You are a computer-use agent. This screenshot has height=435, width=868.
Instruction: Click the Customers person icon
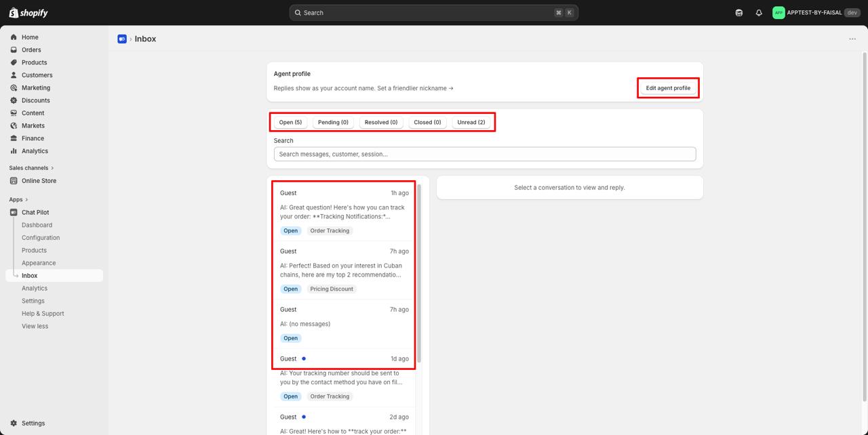tap(14, 75)
